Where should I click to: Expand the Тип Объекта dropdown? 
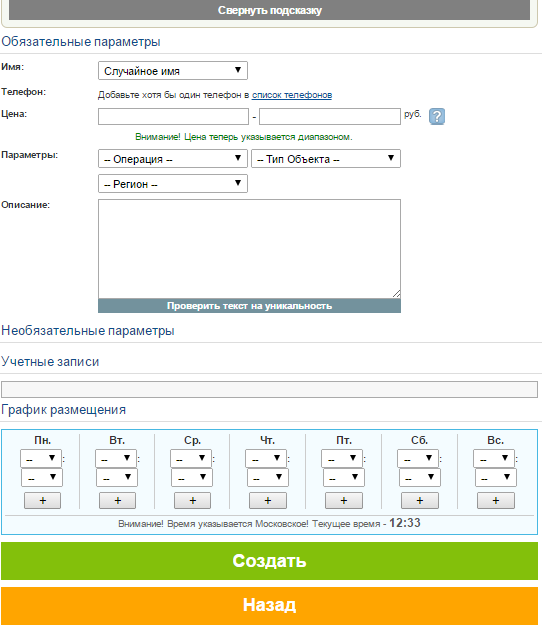[326, 159]
